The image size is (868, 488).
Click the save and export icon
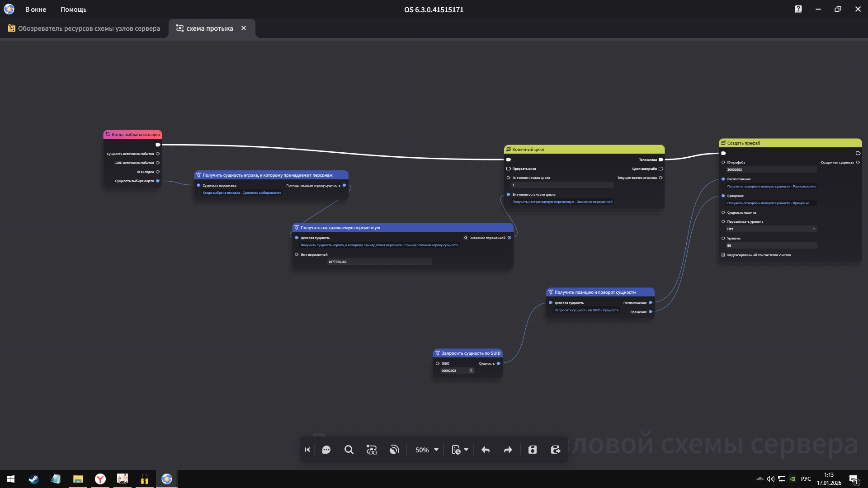556,450
